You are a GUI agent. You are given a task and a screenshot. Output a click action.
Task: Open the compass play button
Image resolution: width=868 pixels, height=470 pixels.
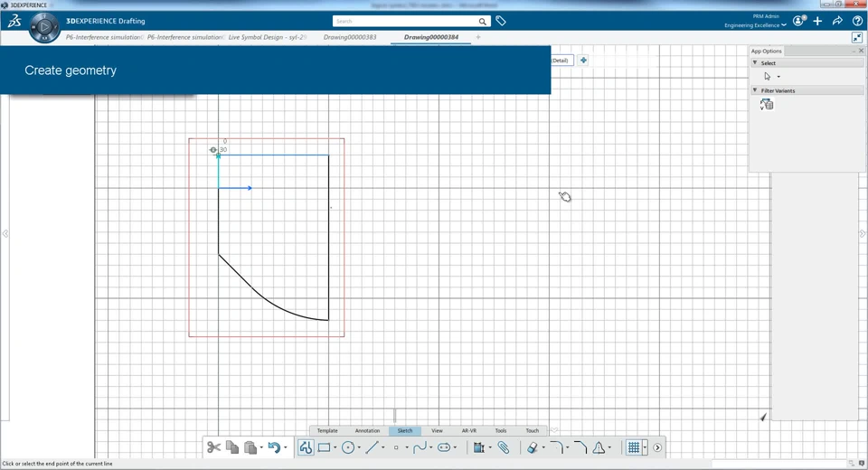tap(44, 26)
